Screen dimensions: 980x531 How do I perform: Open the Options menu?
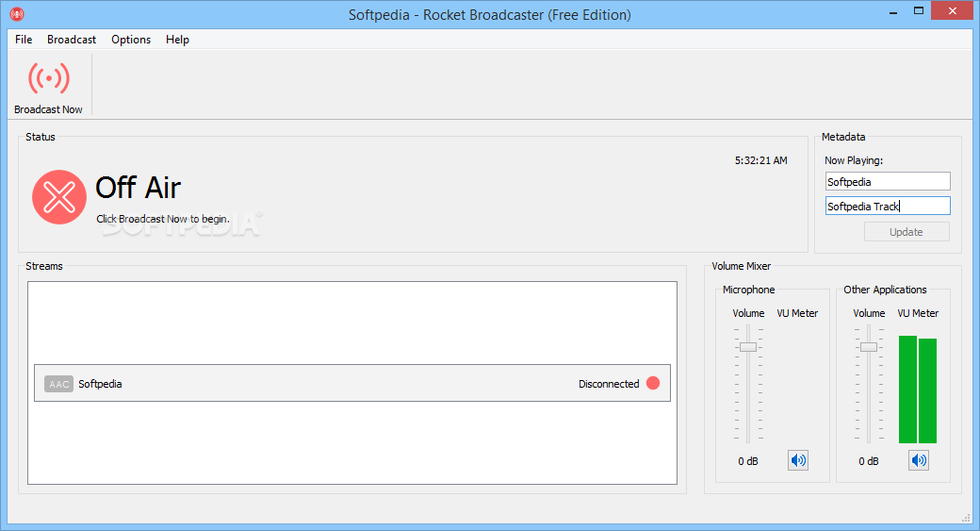[x=131, y=40]
